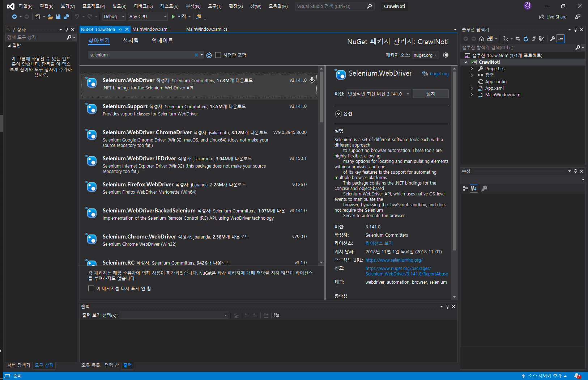Toggle auto-hide pin on Solution Explorer
This screenshot has height=380, width=588.
point(575,30)
